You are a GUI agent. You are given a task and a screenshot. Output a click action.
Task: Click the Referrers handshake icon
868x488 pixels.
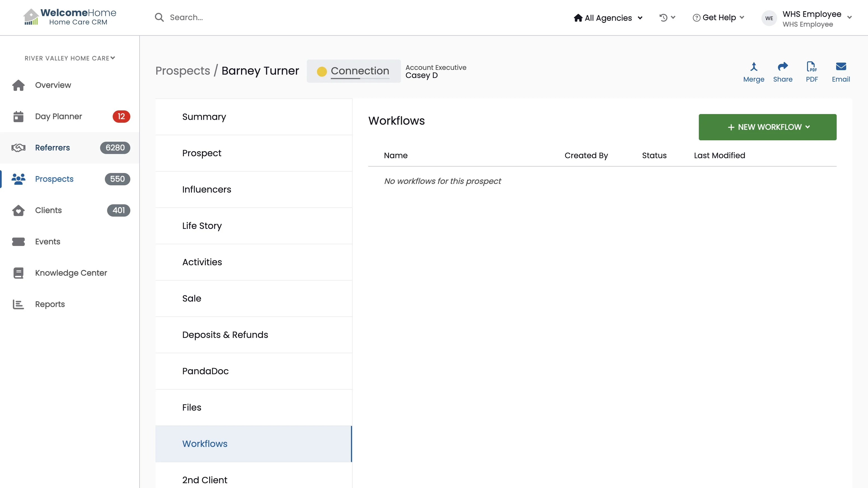tap(18, 148)
